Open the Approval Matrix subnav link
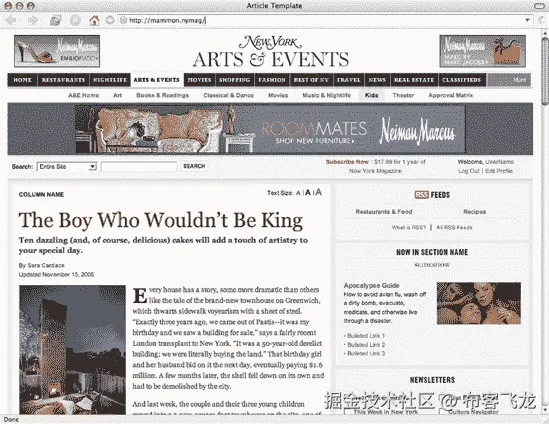The height and width of the screenshot is (424, 549). [x=451, y=95]
